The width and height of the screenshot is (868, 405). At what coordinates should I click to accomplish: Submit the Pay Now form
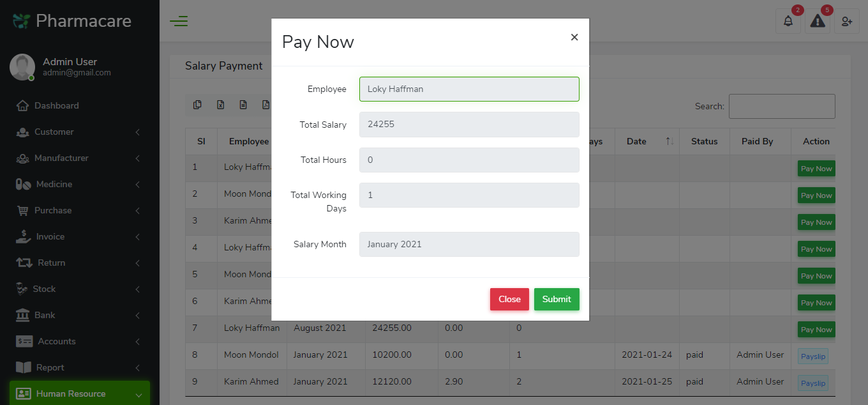(x=556, y=299)
